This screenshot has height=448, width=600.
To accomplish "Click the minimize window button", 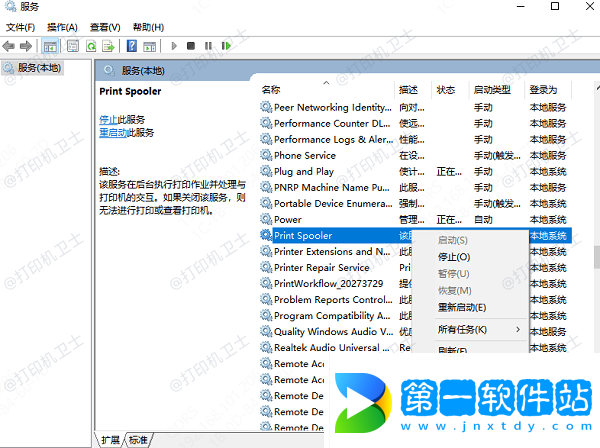I will pos(520,6).
